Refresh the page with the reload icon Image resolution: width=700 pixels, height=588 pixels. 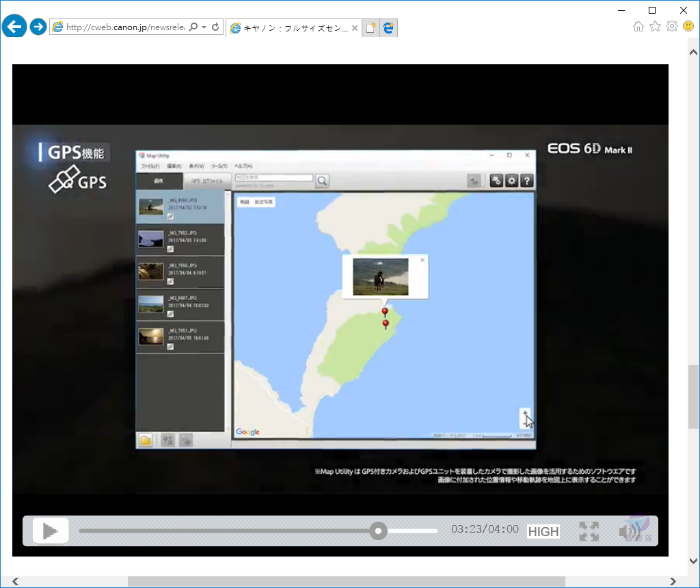(x=215, y=27)
